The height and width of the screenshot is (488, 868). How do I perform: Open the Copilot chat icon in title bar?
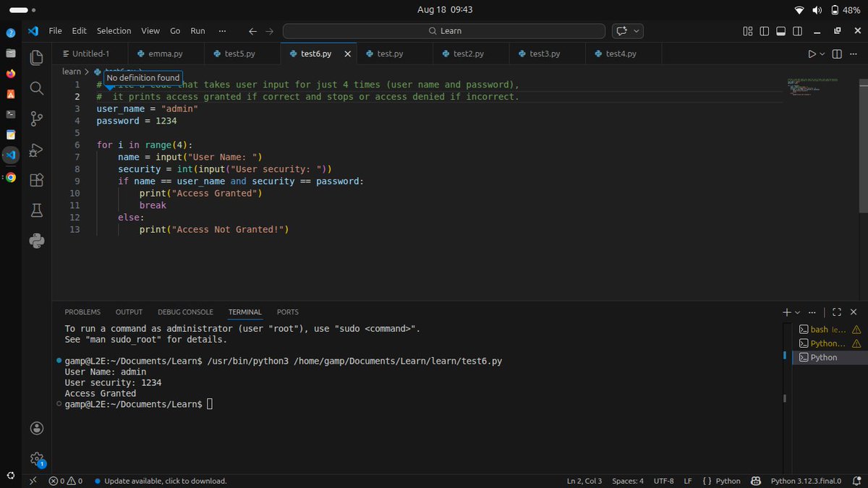tap(621, 31)
